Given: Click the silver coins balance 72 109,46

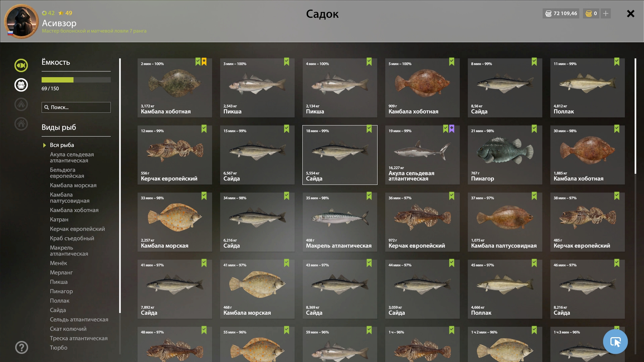Looking at the screenshot, I should (561, 13).
